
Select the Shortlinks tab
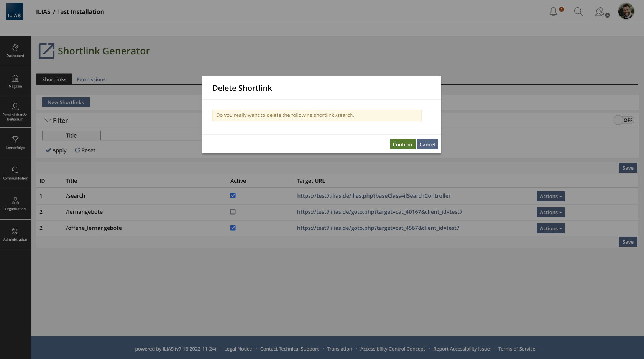[x=54, y=79]
